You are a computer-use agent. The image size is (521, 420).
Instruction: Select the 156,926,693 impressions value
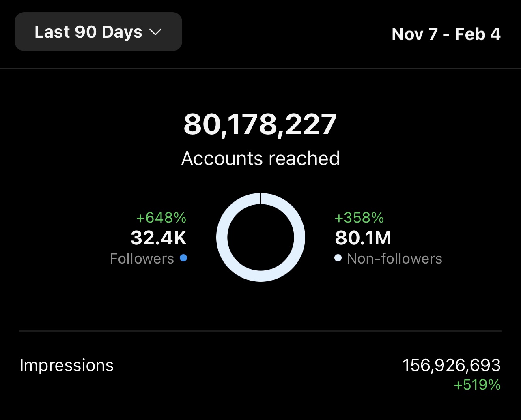point(451,365)
